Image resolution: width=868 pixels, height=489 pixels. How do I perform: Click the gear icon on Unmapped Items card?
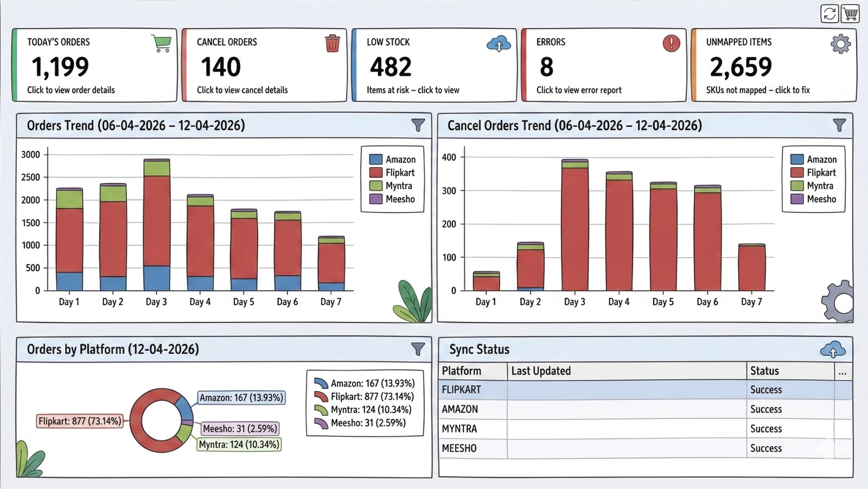point(840,43)
